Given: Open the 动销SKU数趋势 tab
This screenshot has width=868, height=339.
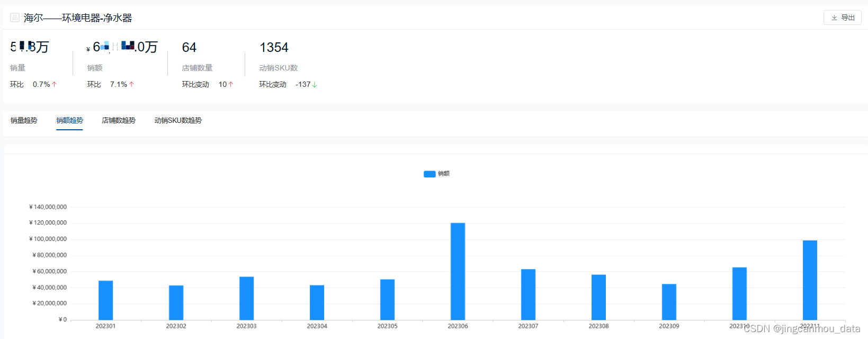Looking at the screenshot, I should coord(178,120).
